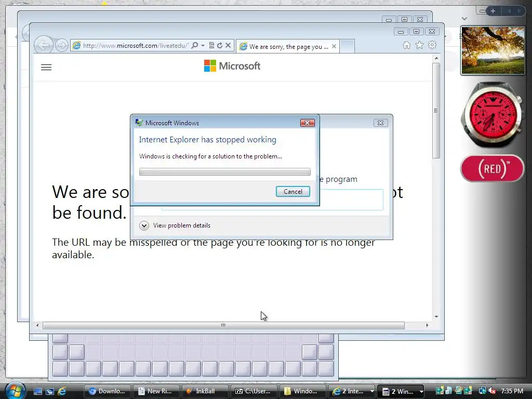Click 'Internet Explorer has stopped working' heading
The image size is (532, 399).
(208, 139)
